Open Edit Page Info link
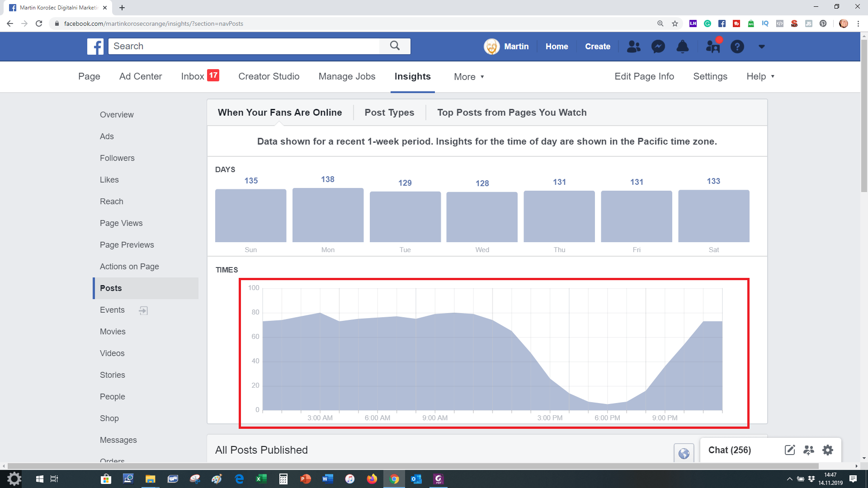The height and width of the screenshot is (488, 868). point(644,76)
